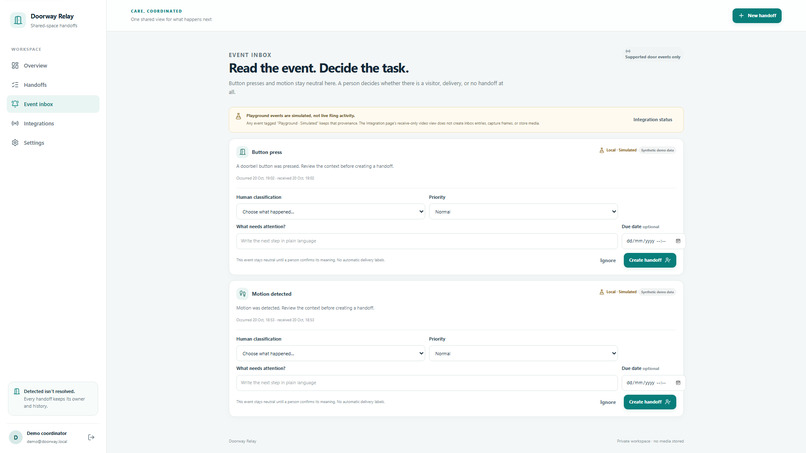
Task: Open calendar picker icon for Button press
Action: [x=678, y=241]
